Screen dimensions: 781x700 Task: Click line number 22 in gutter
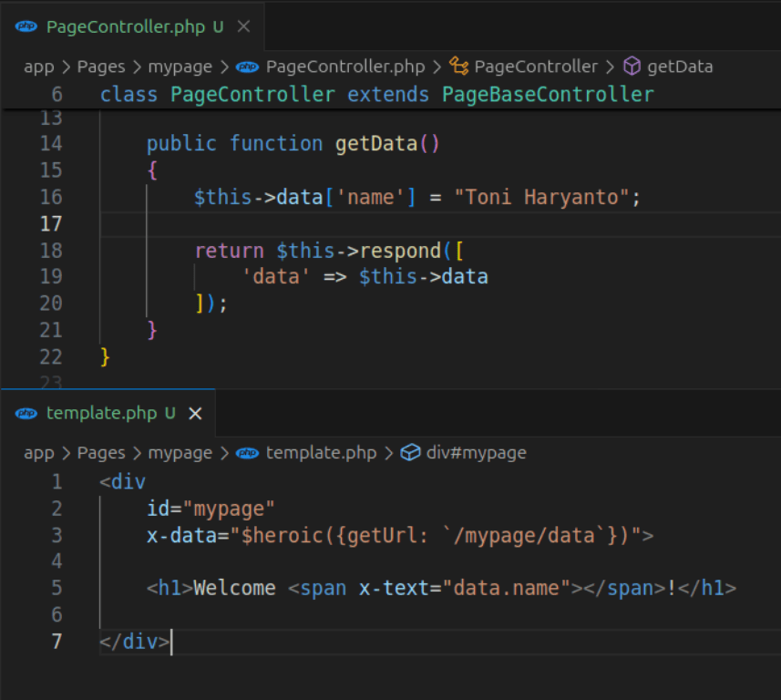point(51,357)
